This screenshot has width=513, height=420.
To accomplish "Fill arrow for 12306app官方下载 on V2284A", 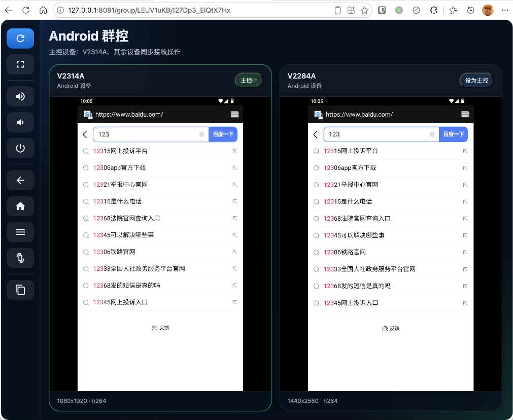I will click(x=465, y=168).
